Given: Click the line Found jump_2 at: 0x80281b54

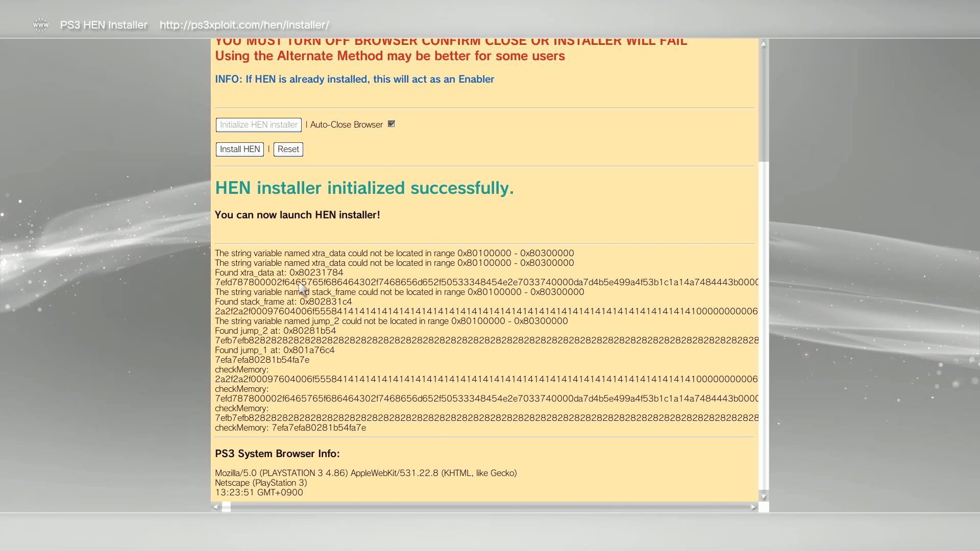Looking at the screenshot, I should click(276, 331).
